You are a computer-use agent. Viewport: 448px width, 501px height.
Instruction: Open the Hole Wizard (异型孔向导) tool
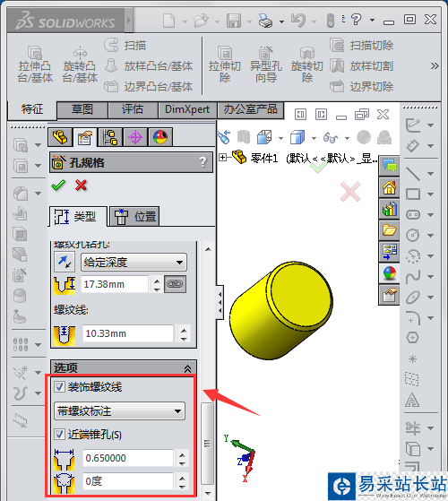click(x=266, y=65)
